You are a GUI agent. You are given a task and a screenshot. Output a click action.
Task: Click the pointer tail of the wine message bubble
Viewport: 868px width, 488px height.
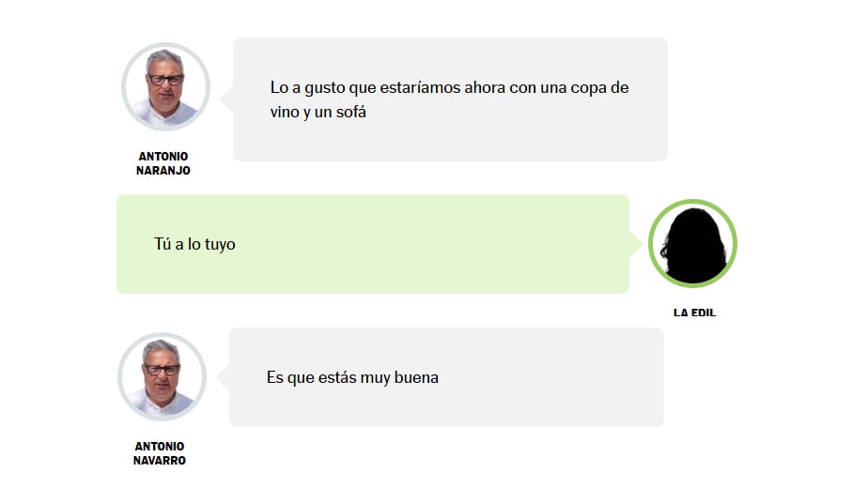(x=227, y=99)
